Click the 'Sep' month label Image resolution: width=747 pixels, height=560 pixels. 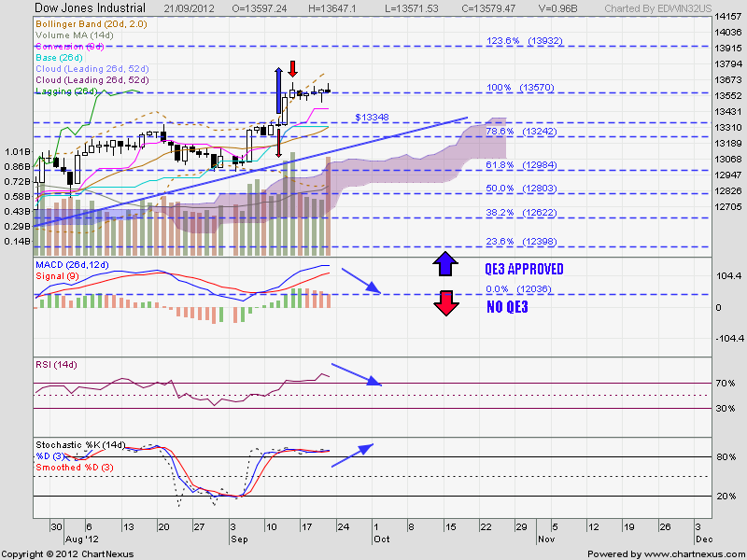[239, 539]
